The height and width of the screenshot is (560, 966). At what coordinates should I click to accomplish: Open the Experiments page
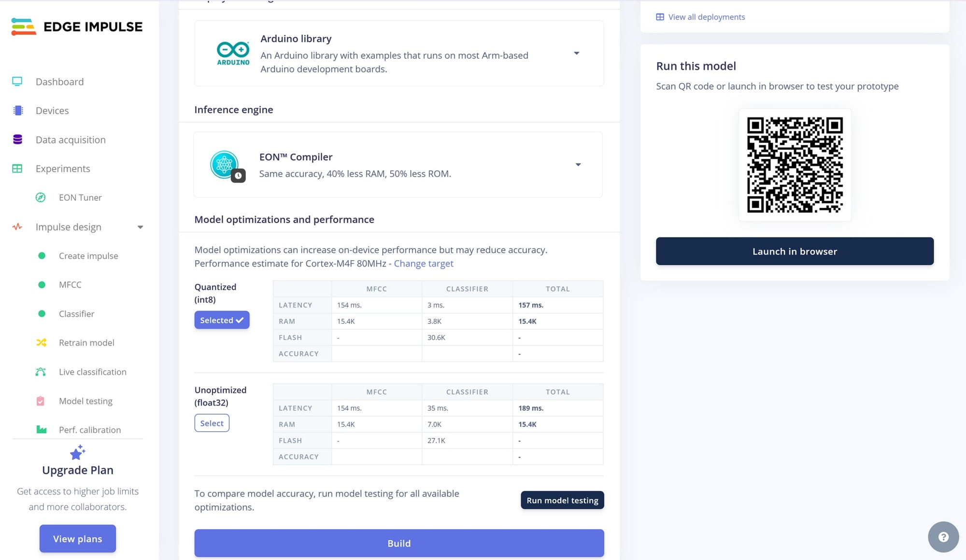pos(63,168)
